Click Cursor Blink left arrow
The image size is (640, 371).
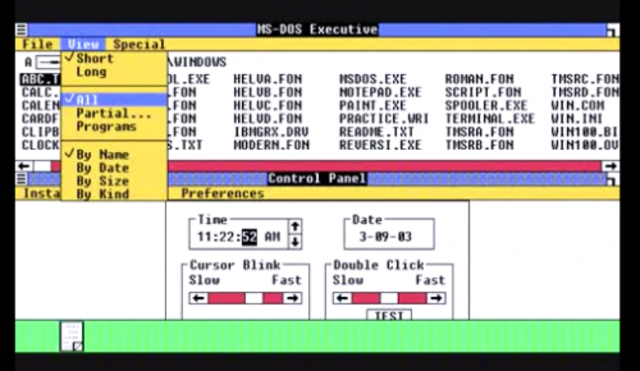point(199,298)
